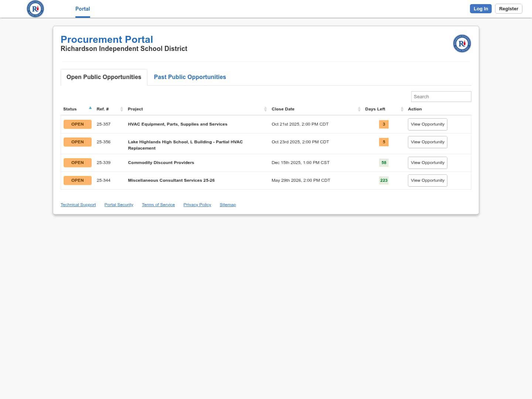The height and width of the screenshot is (399, 532).
Task: Select the Open Public Opportunities tab
Action: [104, 77]
